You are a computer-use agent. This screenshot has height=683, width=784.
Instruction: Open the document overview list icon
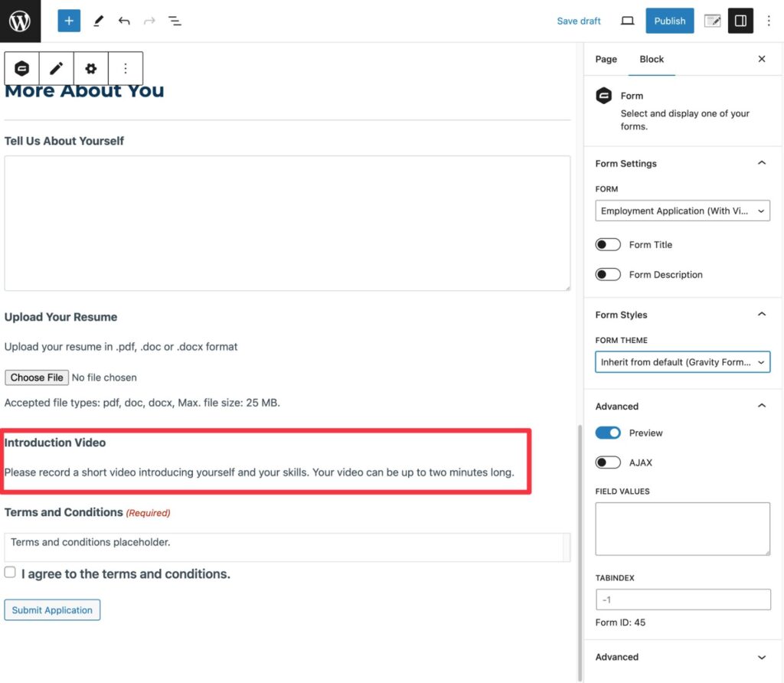(175, 21)
